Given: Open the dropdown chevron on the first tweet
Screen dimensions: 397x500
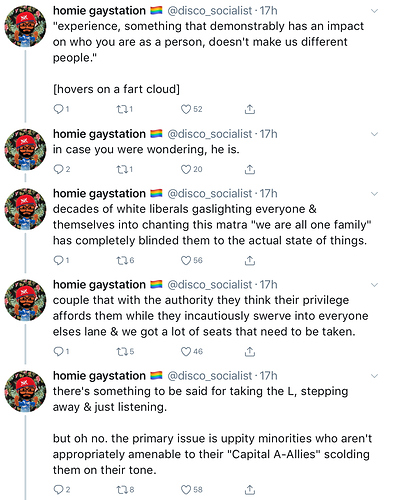Looking at the screenshot, I should tap(375, 11).
